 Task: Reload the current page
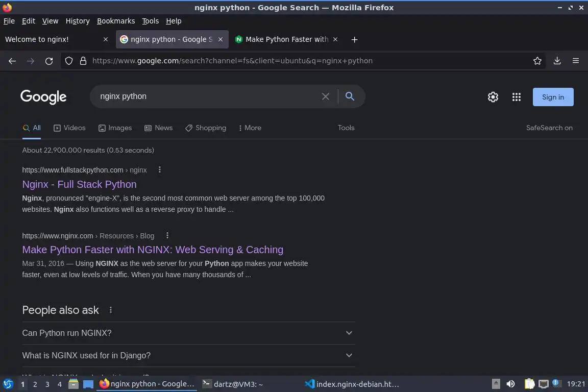click(x=49, y=61)
